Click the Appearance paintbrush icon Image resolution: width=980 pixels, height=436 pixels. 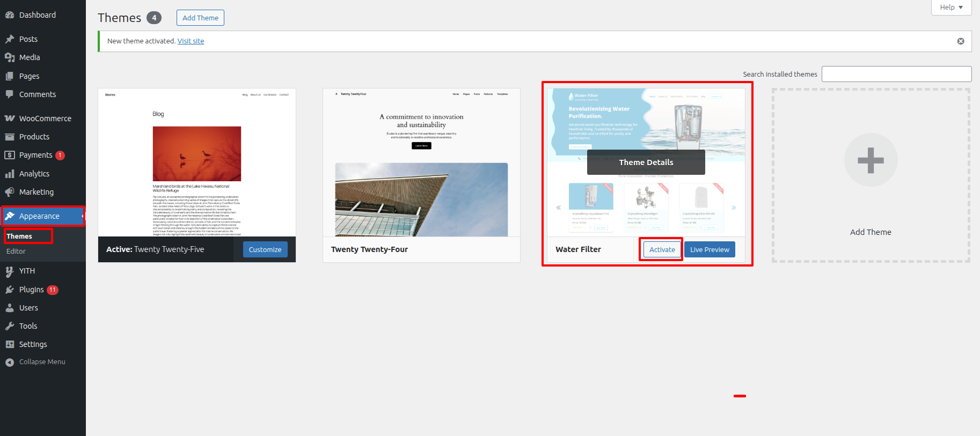click(10, 216)
